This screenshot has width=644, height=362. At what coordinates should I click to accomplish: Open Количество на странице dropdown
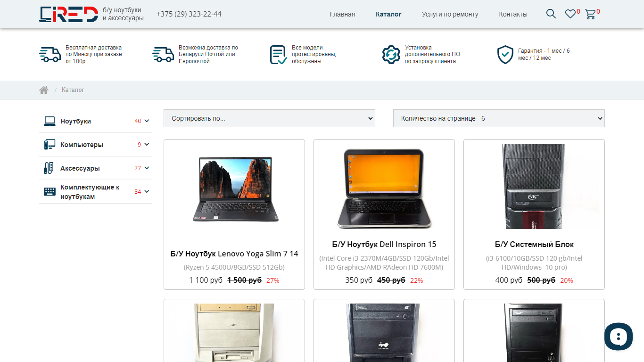click(x=499, y=118)
